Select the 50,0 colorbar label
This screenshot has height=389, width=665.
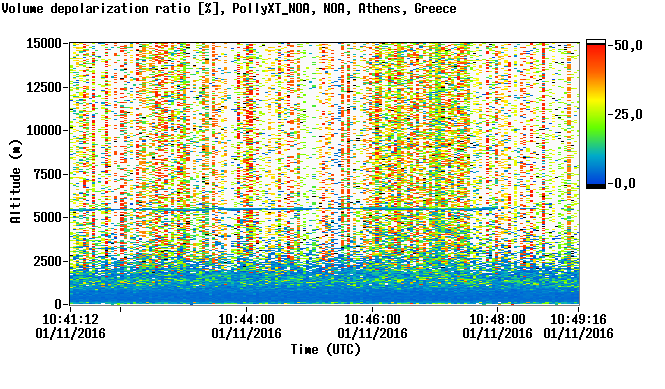(628, 45)
